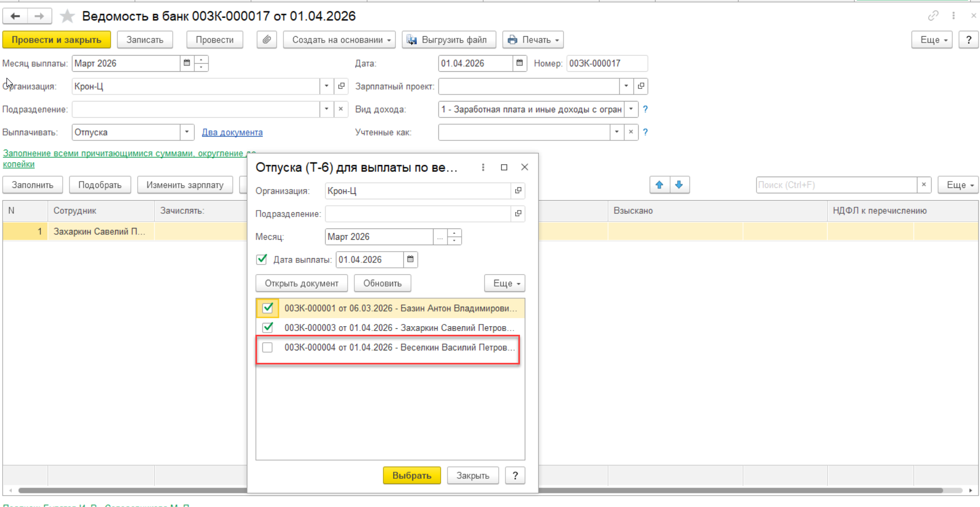This screenshot has height=507, width=980.
Task: Click the Заполнить button above the table
Action: coord(32,185)
